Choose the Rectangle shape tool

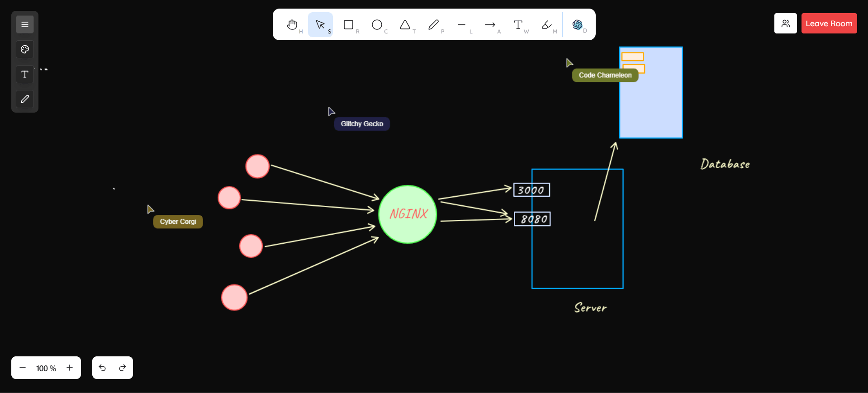pyautogui.click(x=349, y=24)
